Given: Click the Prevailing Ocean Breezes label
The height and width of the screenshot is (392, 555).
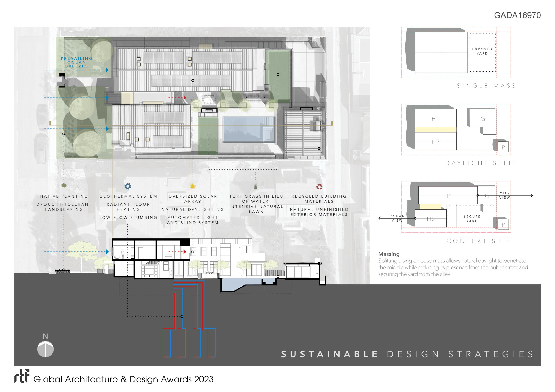Looking at the screenshot, I should click(x=77, y=62).
